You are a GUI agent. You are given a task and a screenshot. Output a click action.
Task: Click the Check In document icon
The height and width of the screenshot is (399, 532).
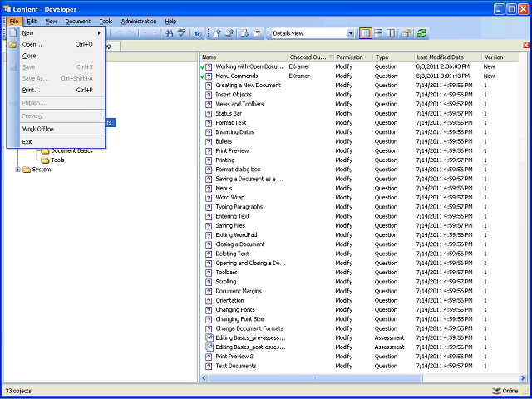click(217, 33)
